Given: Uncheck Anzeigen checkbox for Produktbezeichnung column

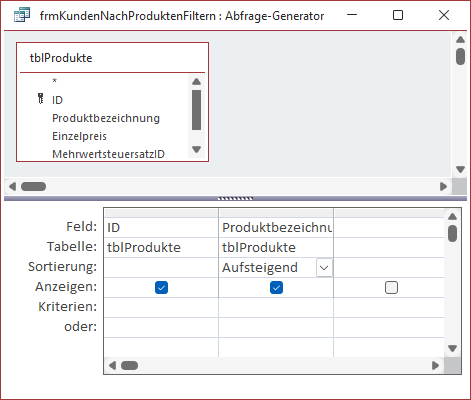Looking at the screenshot, I should 276,287.
